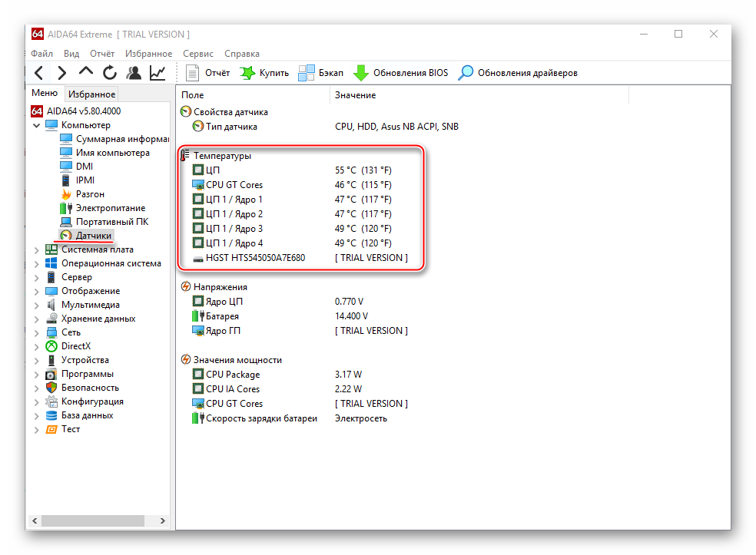Click the Отчёт report toolbar button

(x=207, y=73)
